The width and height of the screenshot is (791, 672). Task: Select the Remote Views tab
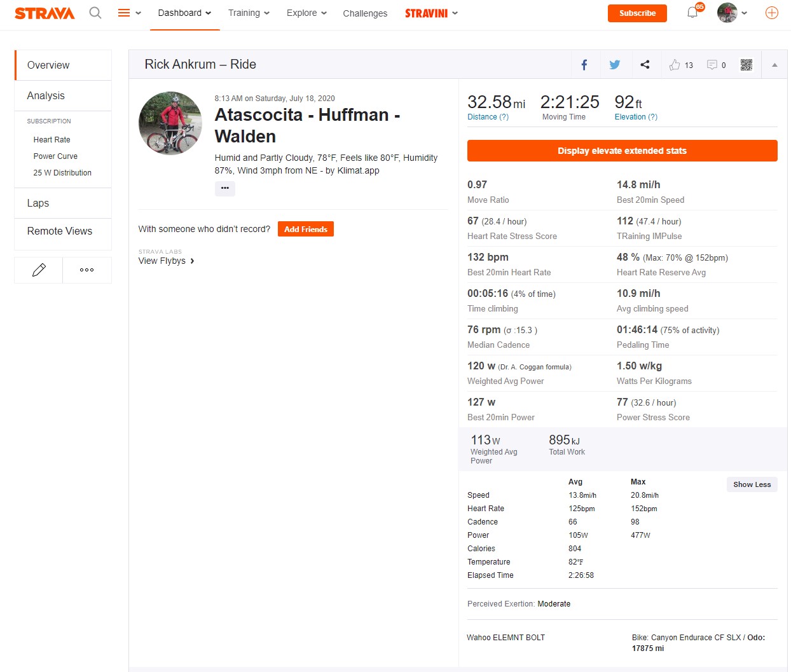tap(64, 231)
